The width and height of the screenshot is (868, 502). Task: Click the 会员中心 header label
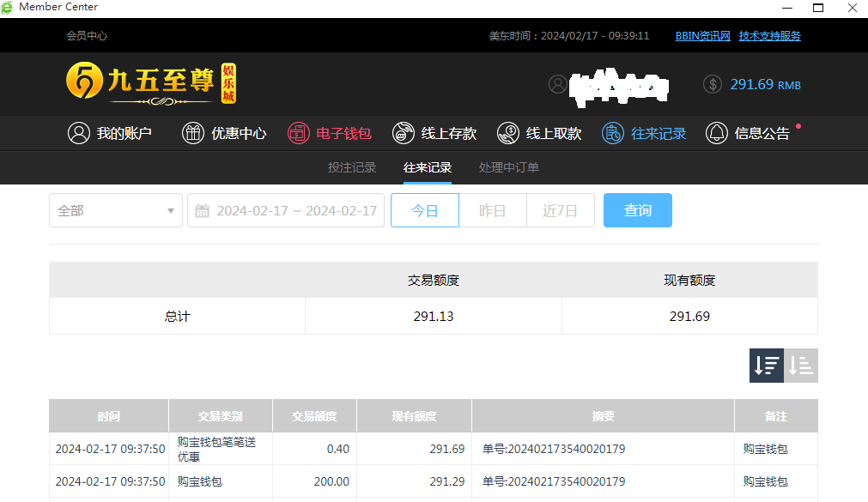tap(87, 36)
